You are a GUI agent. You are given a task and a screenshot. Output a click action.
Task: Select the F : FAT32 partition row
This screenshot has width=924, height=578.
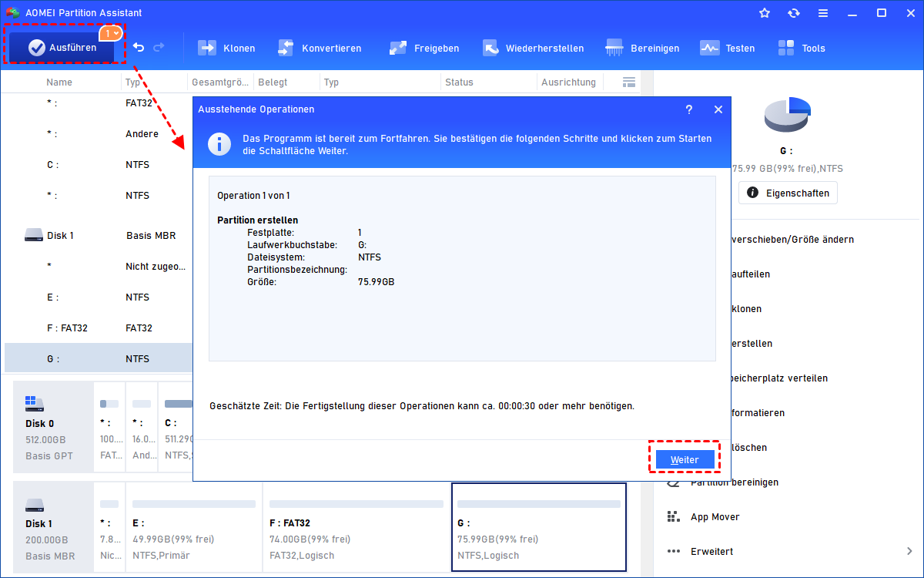98,328
